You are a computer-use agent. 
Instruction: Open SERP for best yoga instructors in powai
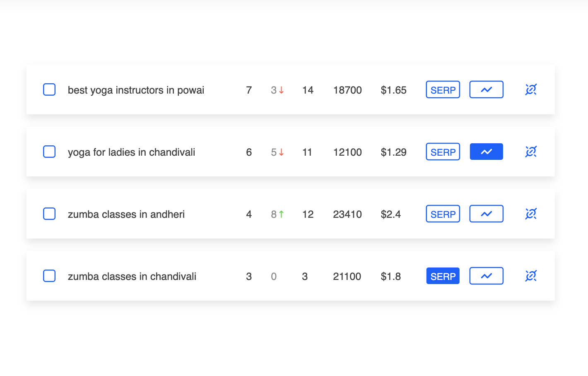click(443, 89)
